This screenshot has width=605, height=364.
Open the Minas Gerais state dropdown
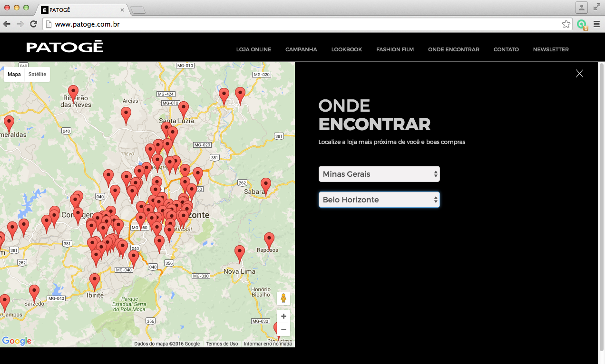click(x=379, y=174)
